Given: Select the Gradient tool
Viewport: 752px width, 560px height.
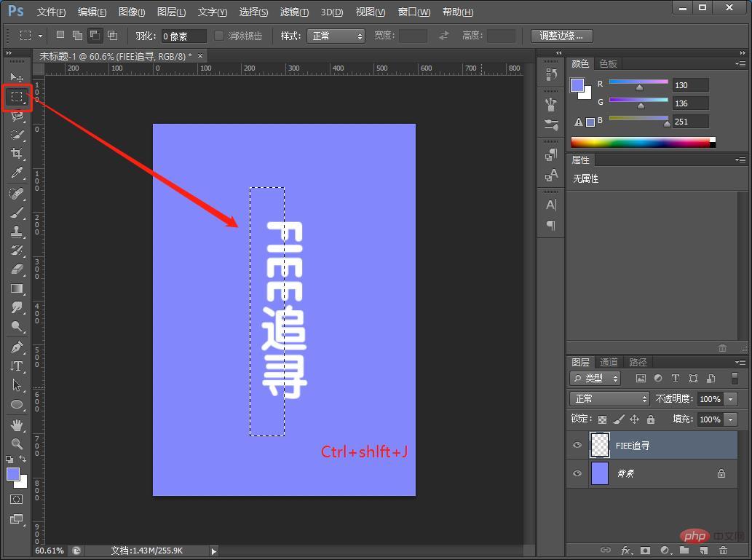Looking at the screenshot, I should click(x=17, y=288).
